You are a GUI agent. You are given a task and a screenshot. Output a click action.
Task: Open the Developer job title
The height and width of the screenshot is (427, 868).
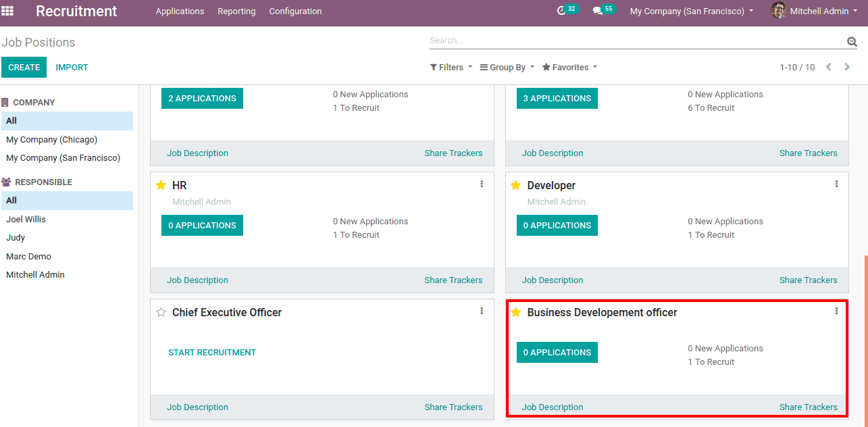[551, 185]
